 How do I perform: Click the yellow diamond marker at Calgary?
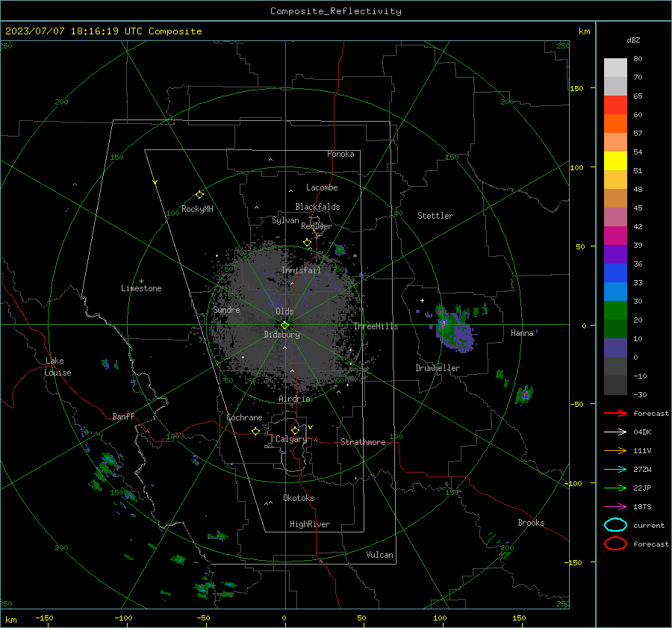click(295, 430)
